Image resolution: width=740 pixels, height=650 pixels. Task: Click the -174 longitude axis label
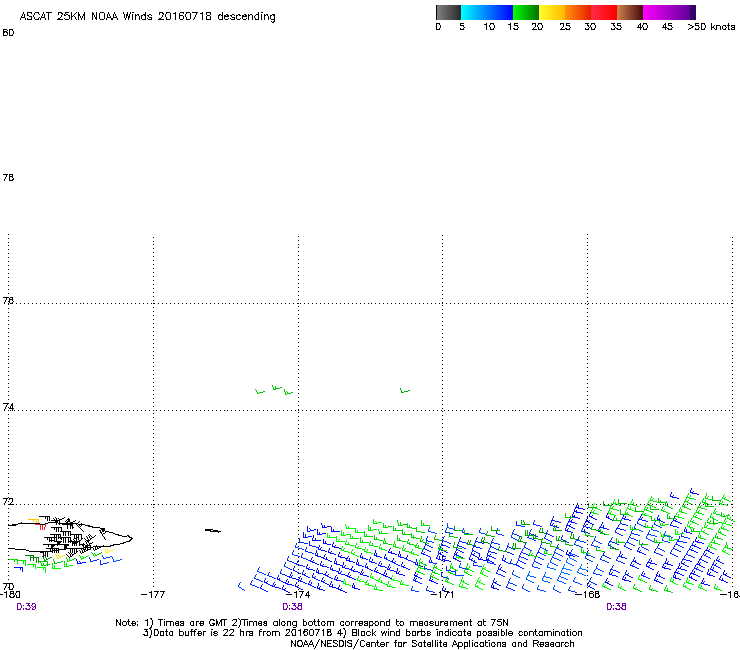[x=298, y=594]
